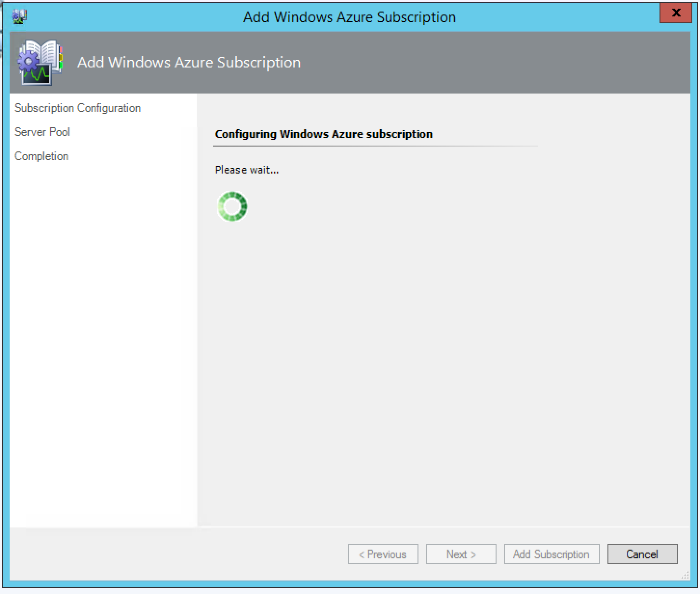Viewport: 700px width, 594px height.
Task: Click the 'Configuring Windows Azure subscription' heading
Action: [323, 134]
